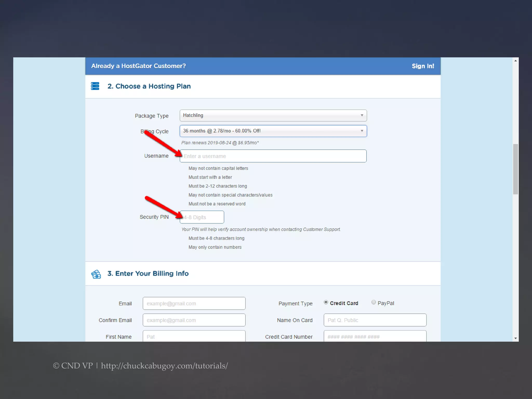
Task: Click 'Must start with a letter' text
Action: click(x=210, y=177)
